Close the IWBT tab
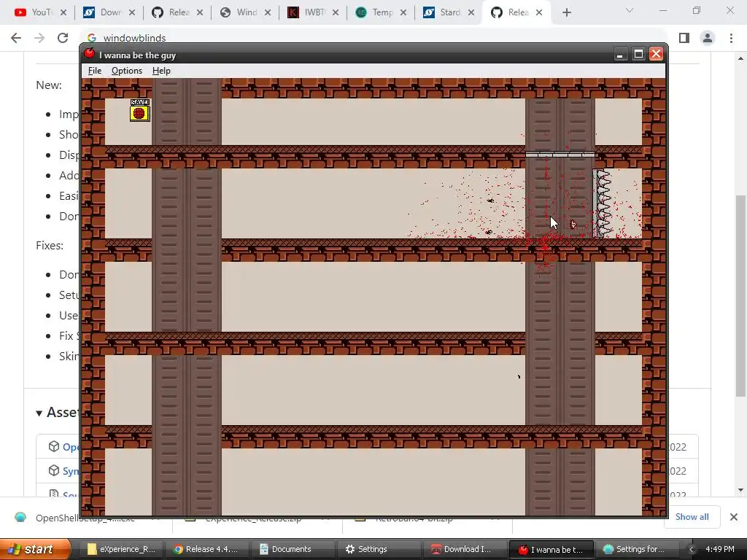The height and width of the screenshot is (560, 747). (x=336, y=12)
